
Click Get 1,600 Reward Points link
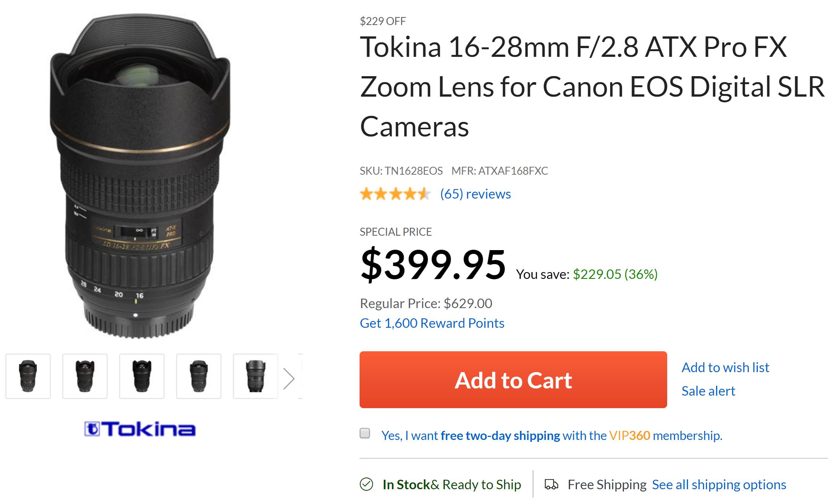[432, 323]
